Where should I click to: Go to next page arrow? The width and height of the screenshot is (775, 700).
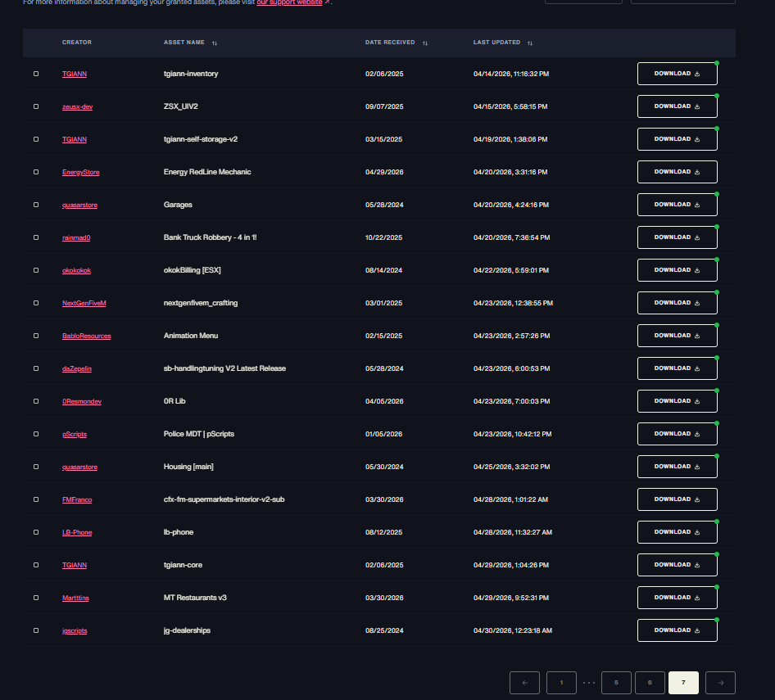(720, 683)
